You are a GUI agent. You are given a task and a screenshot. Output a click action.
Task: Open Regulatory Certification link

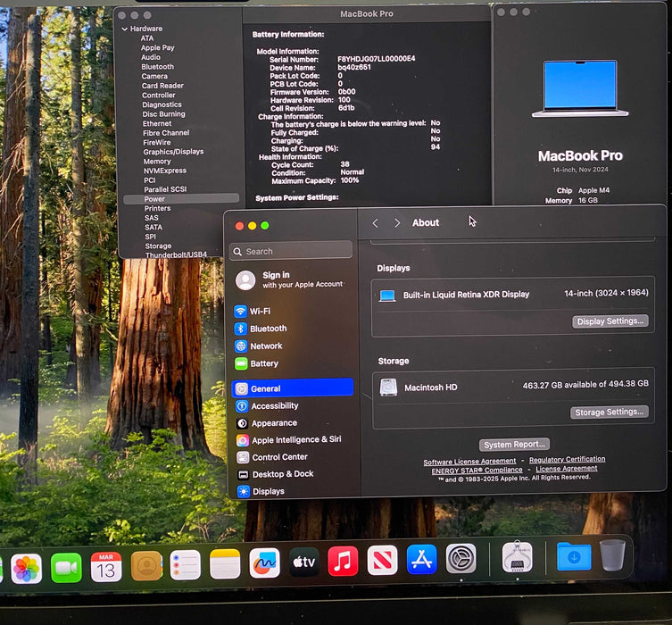click(567, 460)
